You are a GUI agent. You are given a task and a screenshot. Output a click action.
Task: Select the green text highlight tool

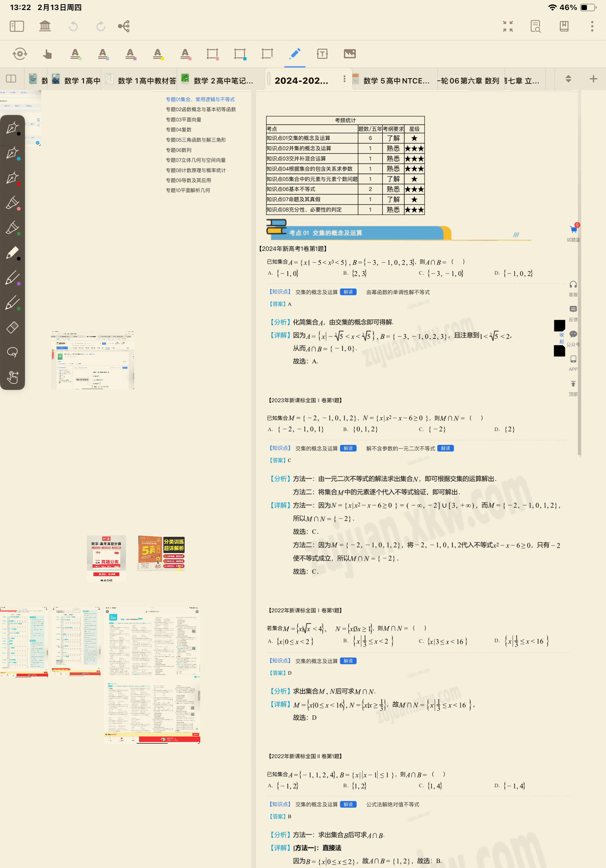click(x=76, y=54)
